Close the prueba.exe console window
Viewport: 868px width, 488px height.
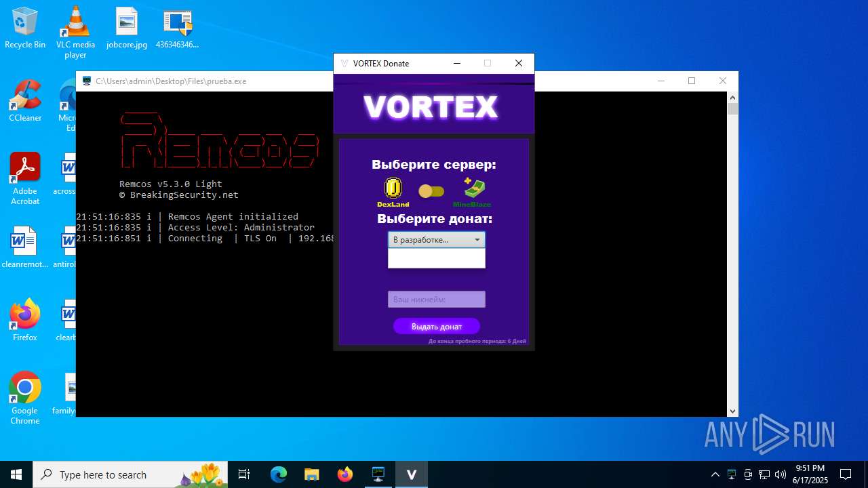click(x=723, y=81)
